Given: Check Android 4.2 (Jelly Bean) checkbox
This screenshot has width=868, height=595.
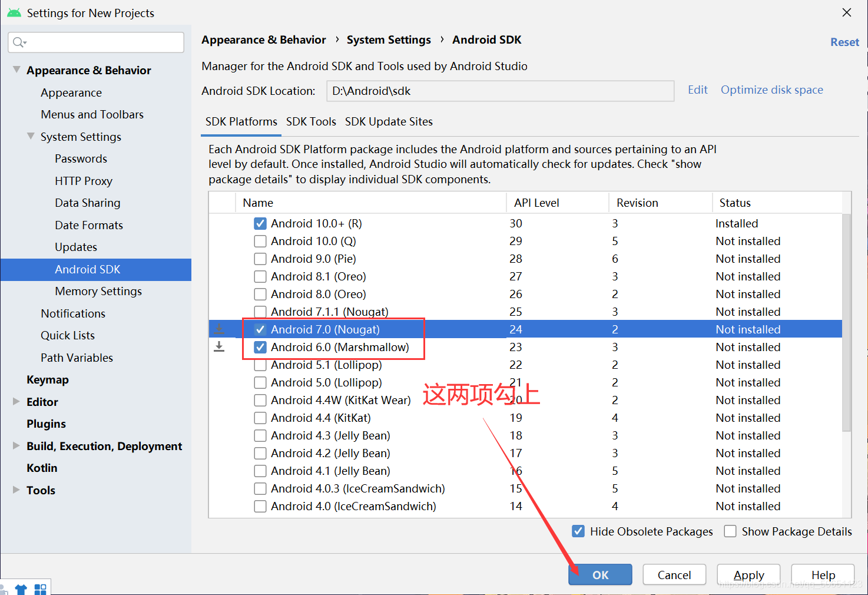Looking at the screenshot, I should (260, 453).
